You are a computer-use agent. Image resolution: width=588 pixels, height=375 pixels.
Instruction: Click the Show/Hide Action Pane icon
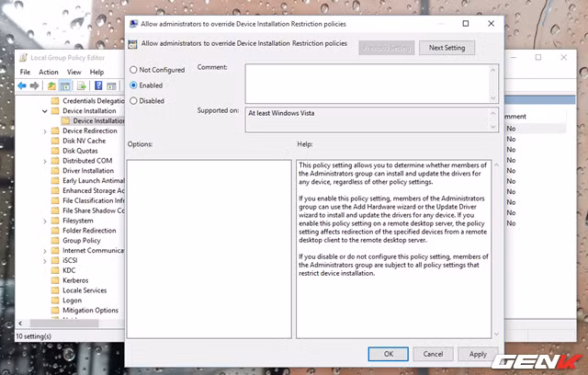[111, 85]
